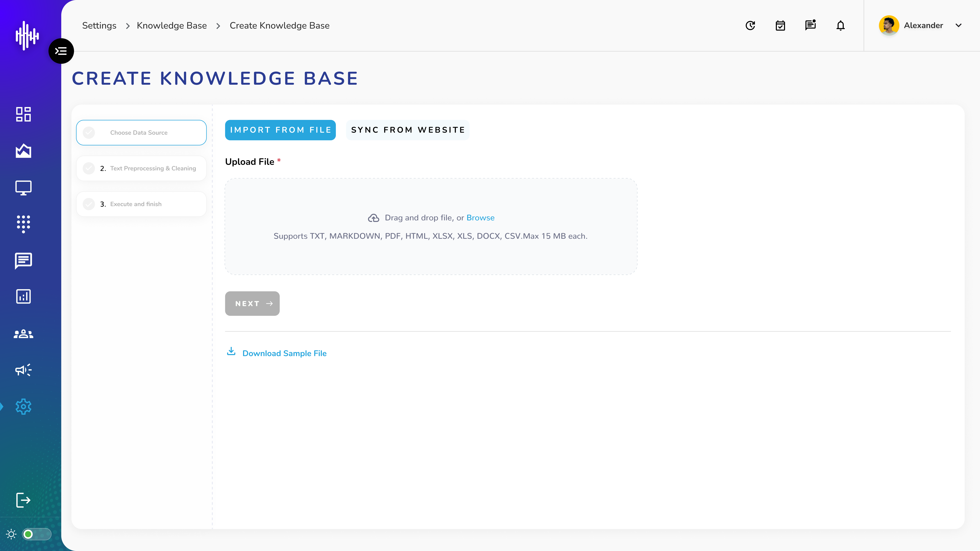Click the Choose Data Source check circle
The height and width of the screenshot is (551, 980).
pyautogui.click(x=89, y=133)
